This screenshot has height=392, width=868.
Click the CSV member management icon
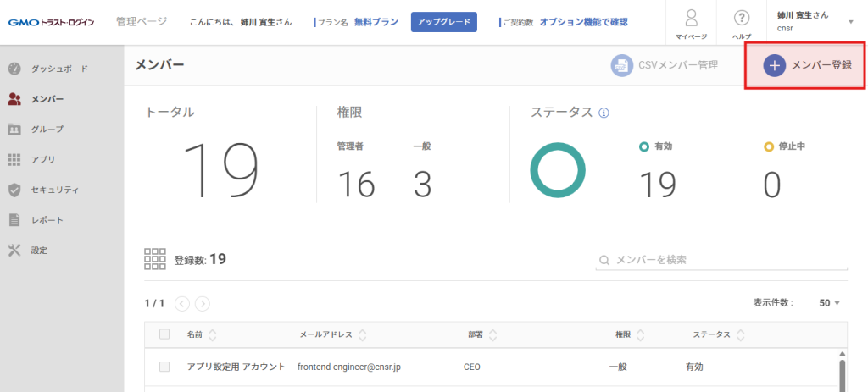[621, 65]
